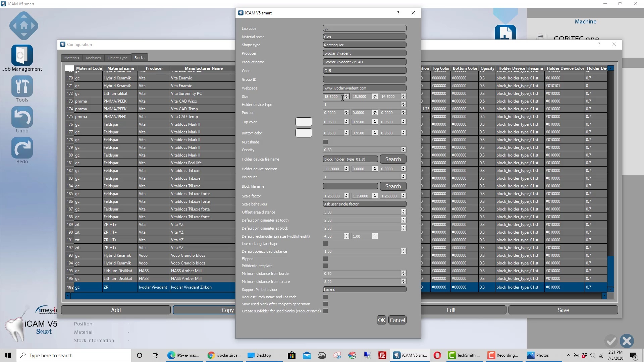
Task: Click the Save button in Configuration
Action: (563, 310)
